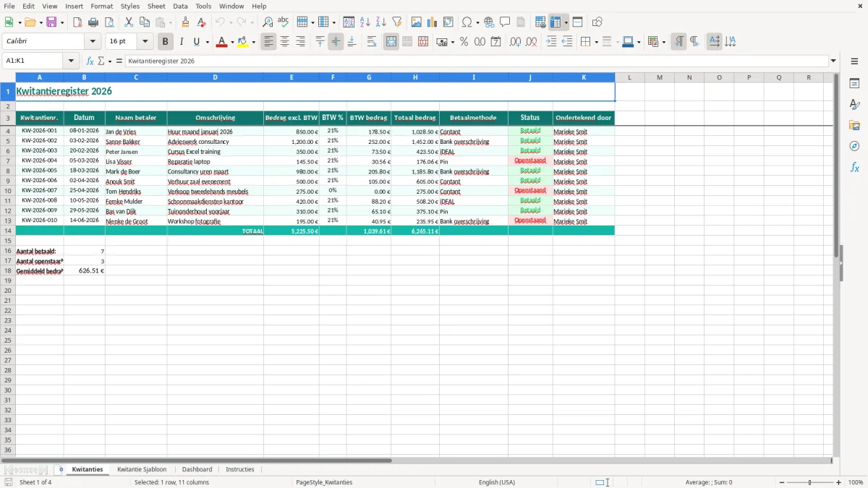
Task: Open Conditional Formatting dropdown arrow
Action: coord(663,42)
